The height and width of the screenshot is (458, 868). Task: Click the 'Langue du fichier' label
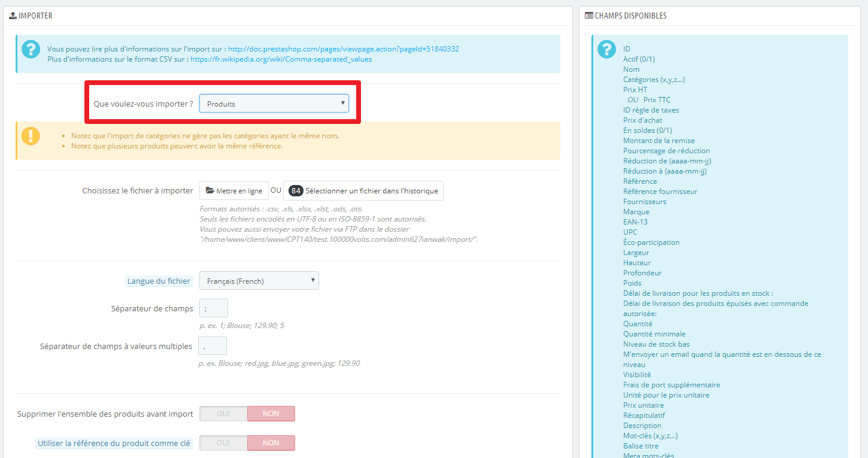click(x=159, y=281)
